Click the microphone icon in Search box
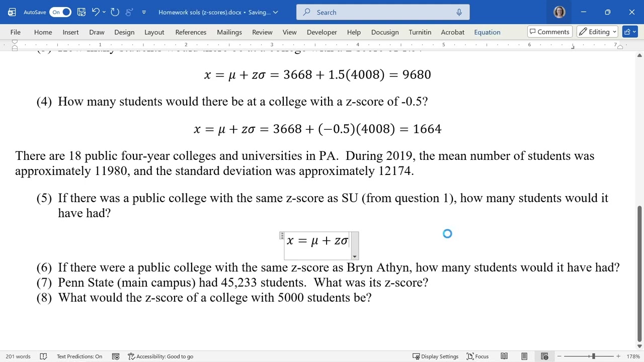644x362 pixels. coord(459,12)
